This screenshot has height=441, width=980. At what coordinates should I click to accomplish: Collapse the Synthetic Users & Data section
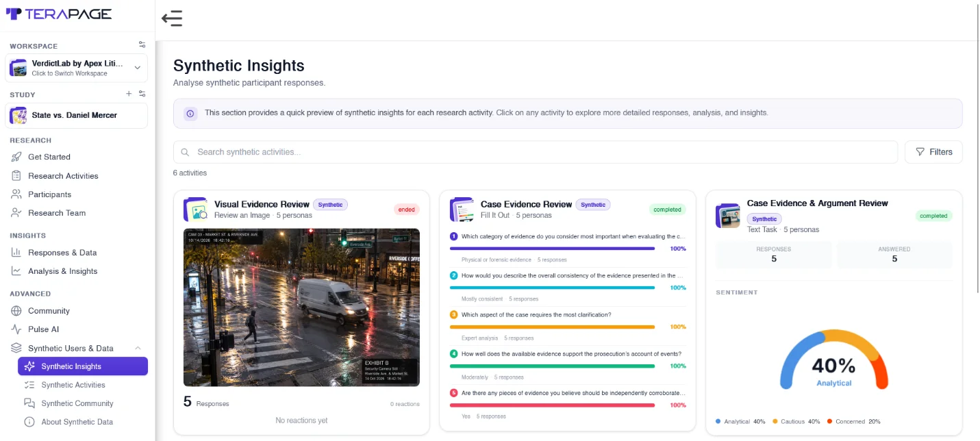[x=138, y=349]
